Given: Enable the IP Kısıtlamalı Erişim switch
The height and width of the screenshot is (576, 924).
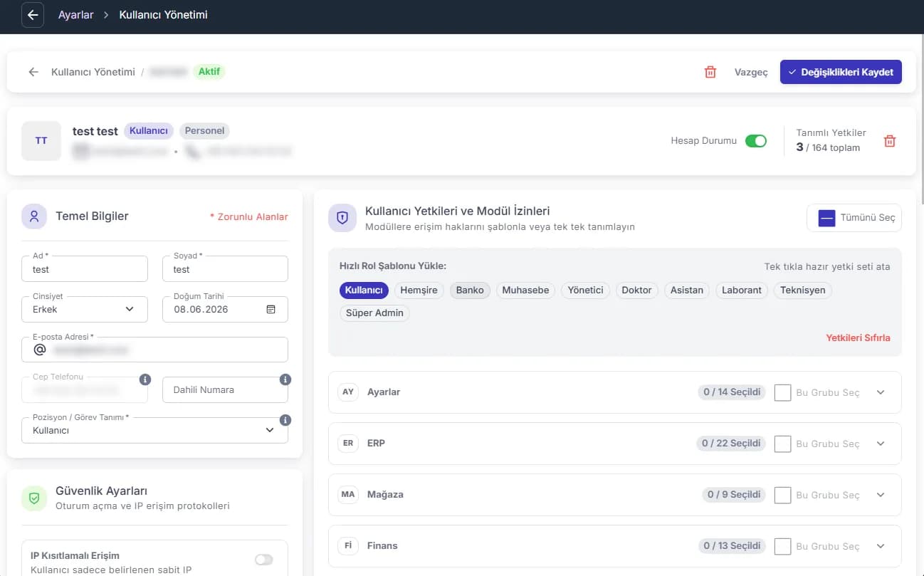Looking at the screenshot, I should [264, 560].
